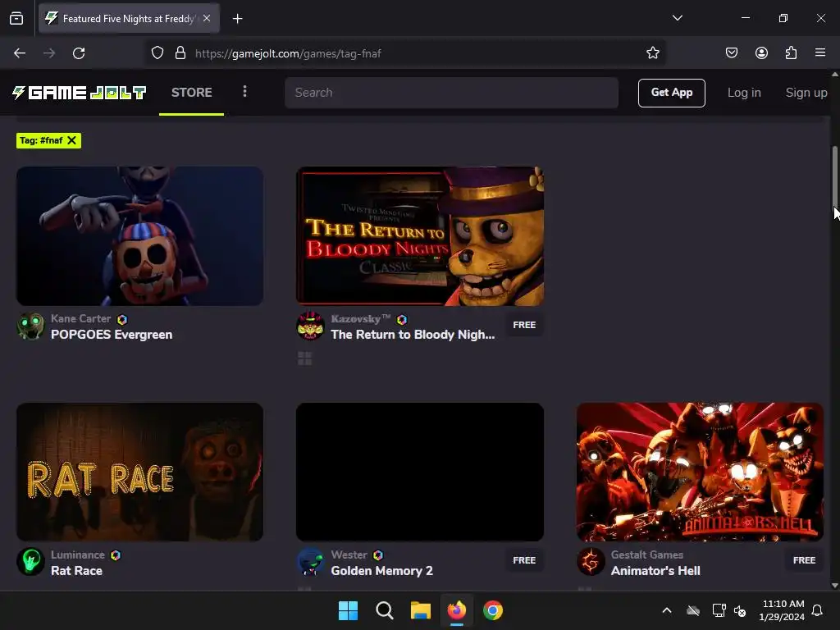Open the Animator's Hell title
Screen dimensions: 840x630
point(655,571)
